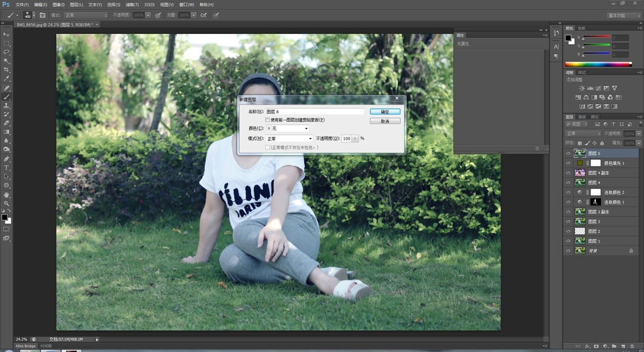Select the Horizontal Type tool
The image size is (644, 352).
[7, 168]
